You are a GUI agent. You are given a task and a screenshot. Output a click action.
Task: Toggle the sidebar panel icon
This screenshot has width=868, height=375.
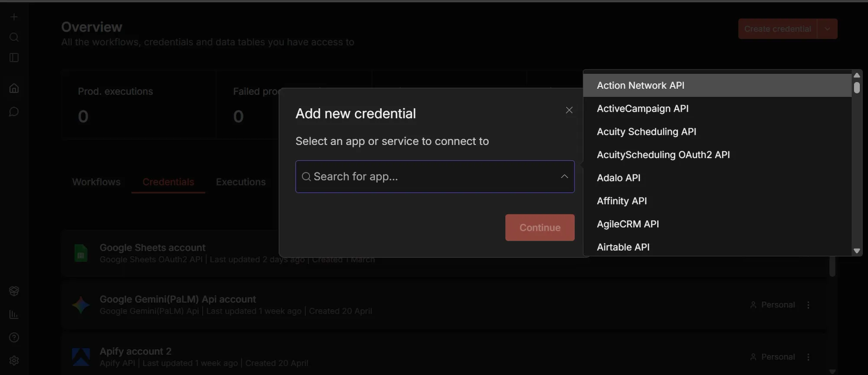click(14, 58)
